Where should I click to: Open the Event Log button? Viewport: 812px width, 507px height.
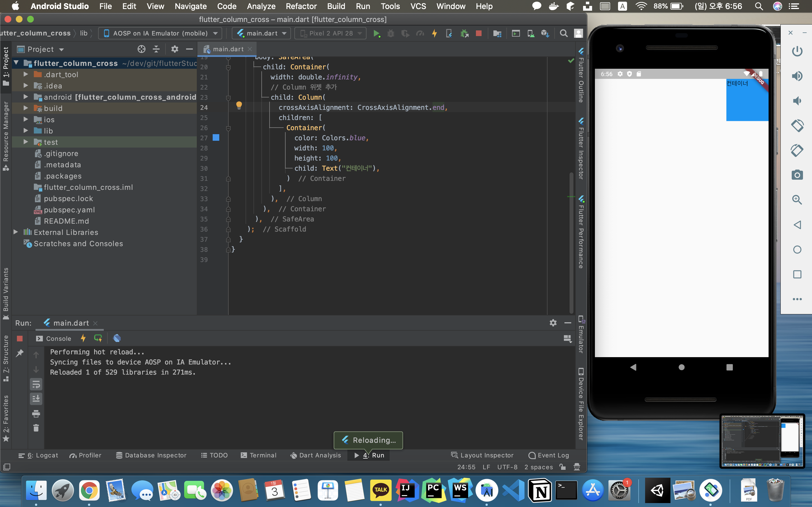coord(549,455)
